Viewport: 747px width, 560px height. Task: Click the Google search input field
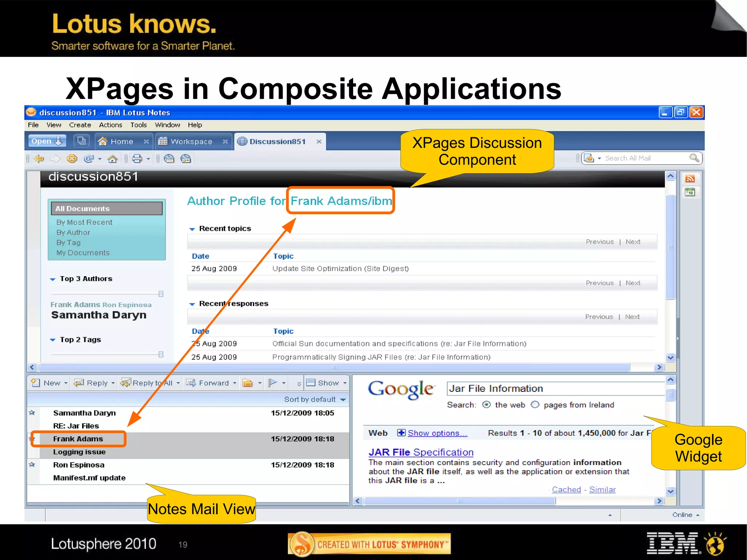pos(556,389)
